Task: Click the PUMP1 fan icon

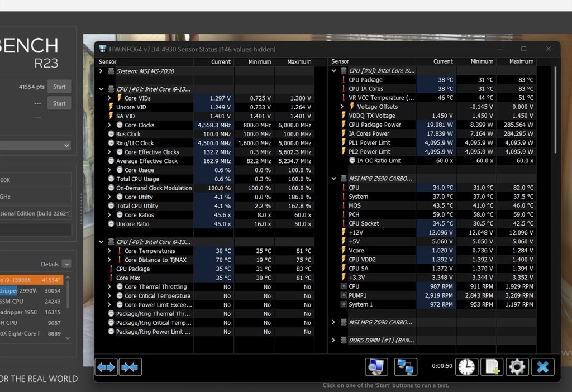Action: (344, 295)
